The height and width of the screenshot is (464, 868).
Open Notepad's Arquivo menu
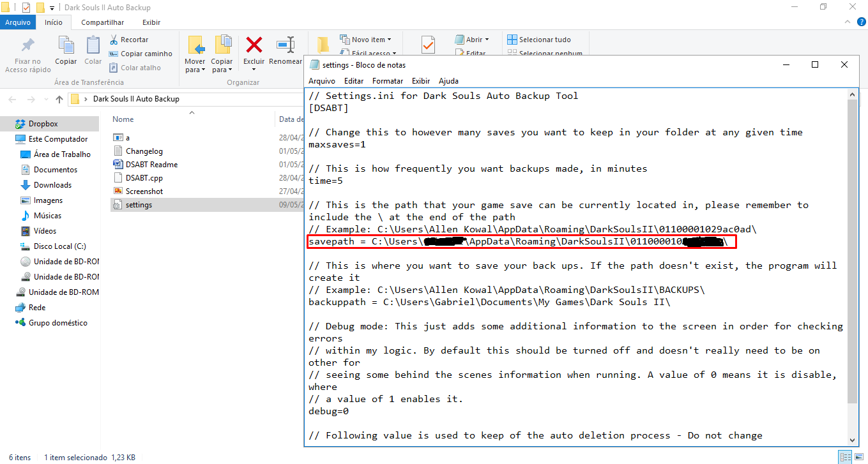[x=322, y=81]
